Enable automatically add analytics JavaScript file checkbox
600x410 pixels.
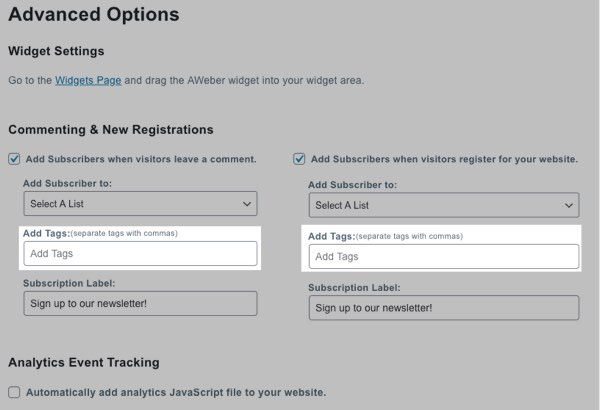(14, 392)
